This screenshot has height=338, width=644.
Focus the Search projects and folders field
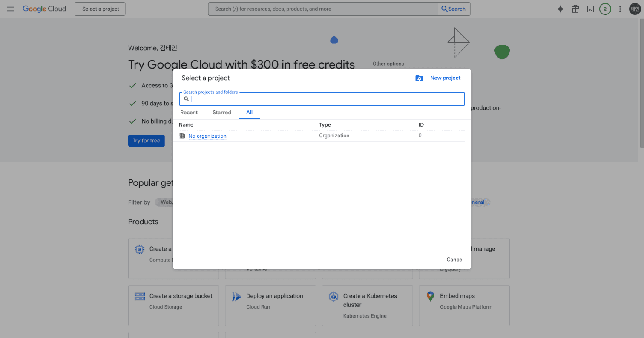tap(322, 99)
